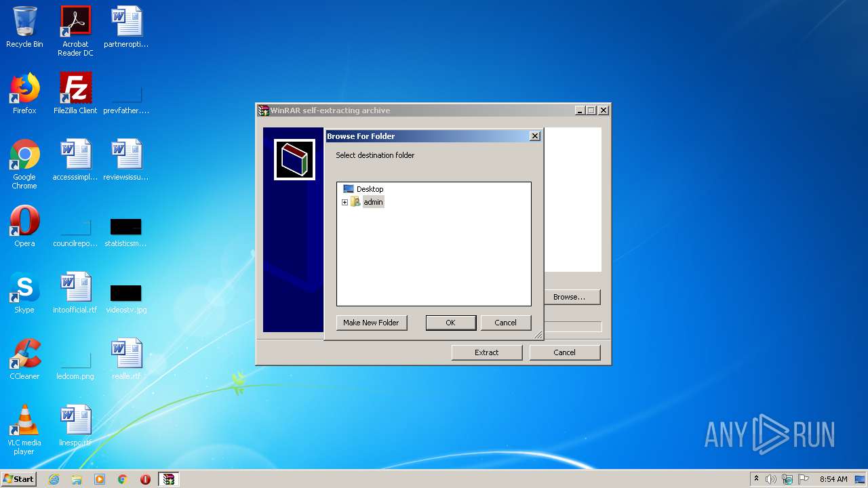Image resolution: width=868 pixels, height=488 pixels.
Task: Switch to WinRAR taskbar button
Action: click(x=168, y=479)
